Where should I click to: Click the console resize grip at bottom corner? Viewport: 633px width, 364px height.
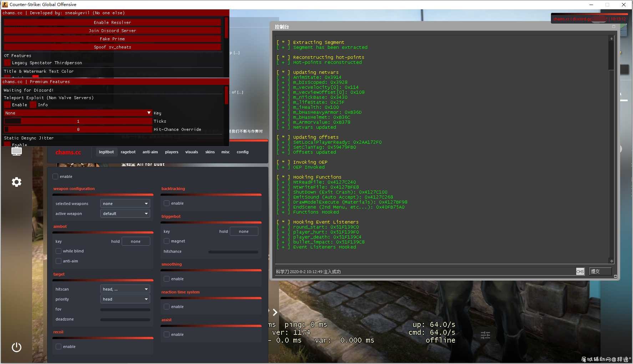coord(615,276)
